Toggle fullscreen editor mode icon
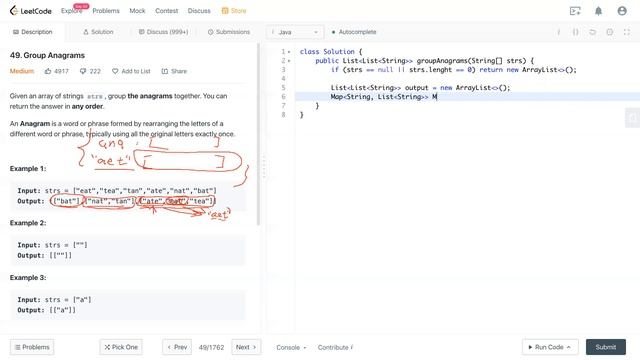The image size is (640, 360). click(627, 32)
